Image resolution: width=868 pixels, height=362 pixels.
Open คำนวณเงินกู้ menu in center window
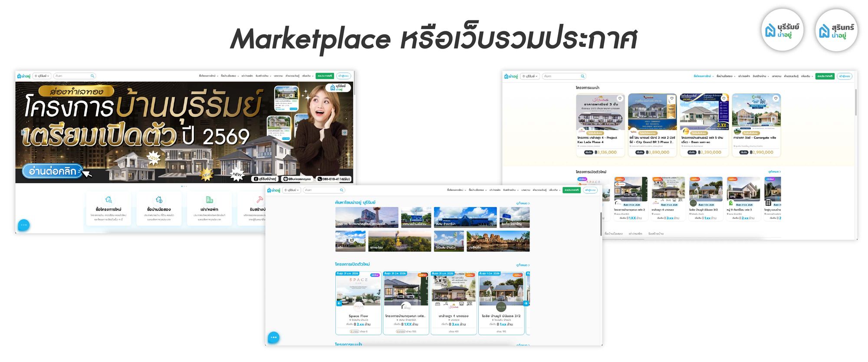(x=539, y=190)
